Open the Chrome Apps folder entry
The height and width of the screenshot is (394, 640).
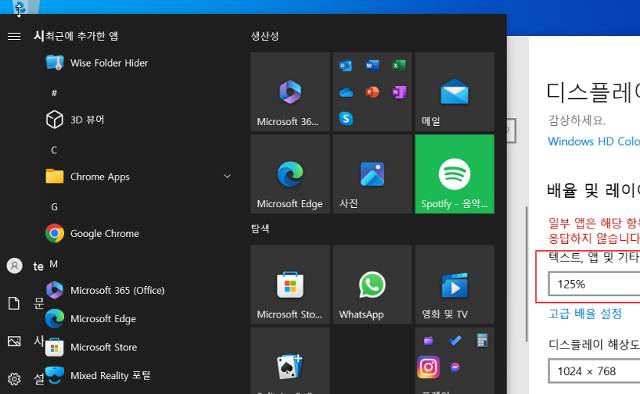138,176
